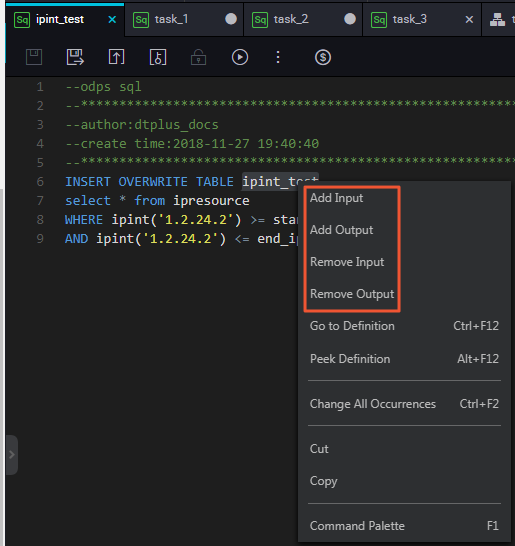Viewport: 515px width, 546px height.
Task: Choose Add Output from context menu
Action: pyautogui.click(x=341, y=230)
